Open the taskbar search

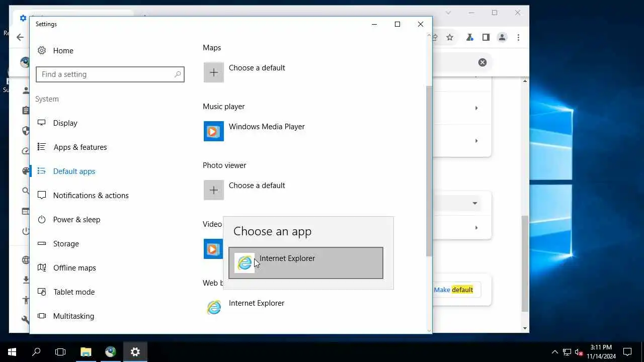coord(36,352)
